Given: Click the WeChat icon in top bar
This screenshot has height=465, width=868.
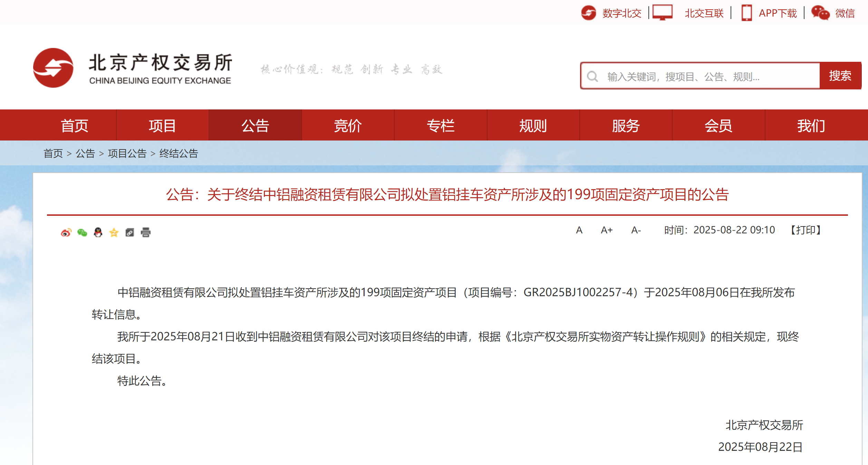Looking at the screenshot, I should click(820, 13).
